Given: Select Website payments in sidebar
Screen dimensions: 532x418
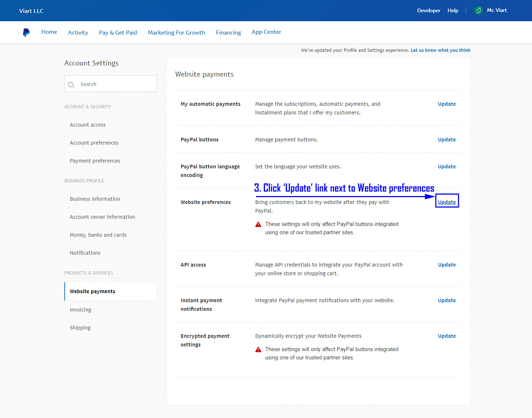Looking at the screenshot, I should [111, 291].
